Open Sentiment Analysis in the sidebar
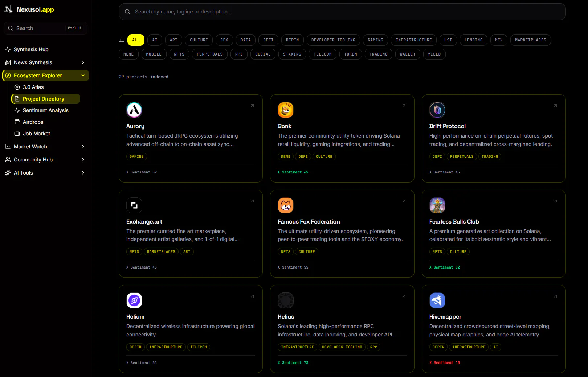 46,110
